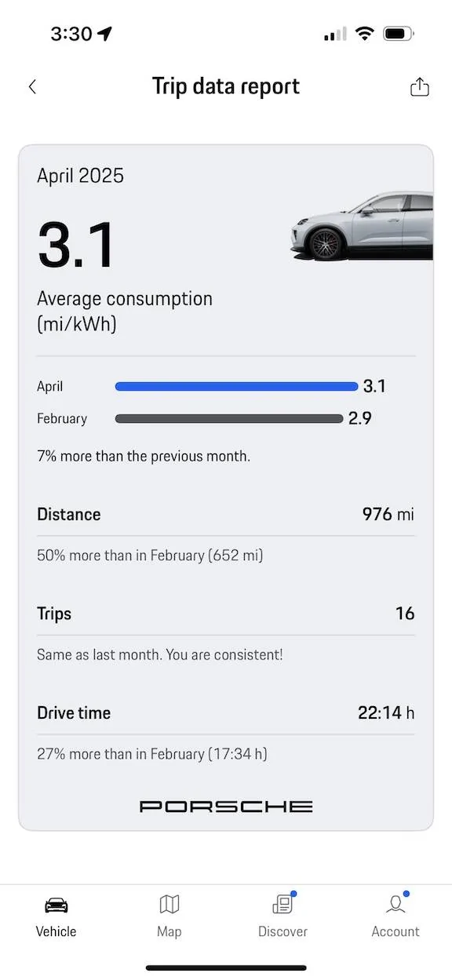Tap the Porsche wordmark logo
The width and height of the screenshot is (452, 980).
click(x=226, y=805)
